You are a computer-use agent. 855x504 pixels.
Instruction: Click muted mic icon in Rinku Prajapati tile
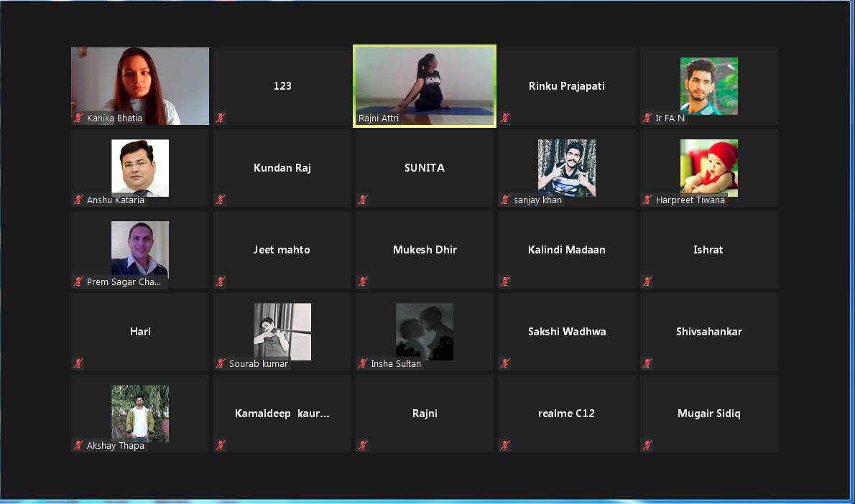(x=505, y=118)
